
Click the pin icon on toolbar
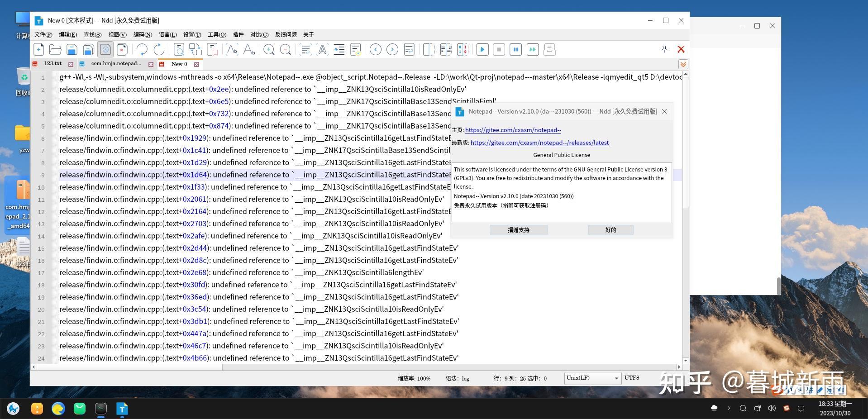coord(664,49)
